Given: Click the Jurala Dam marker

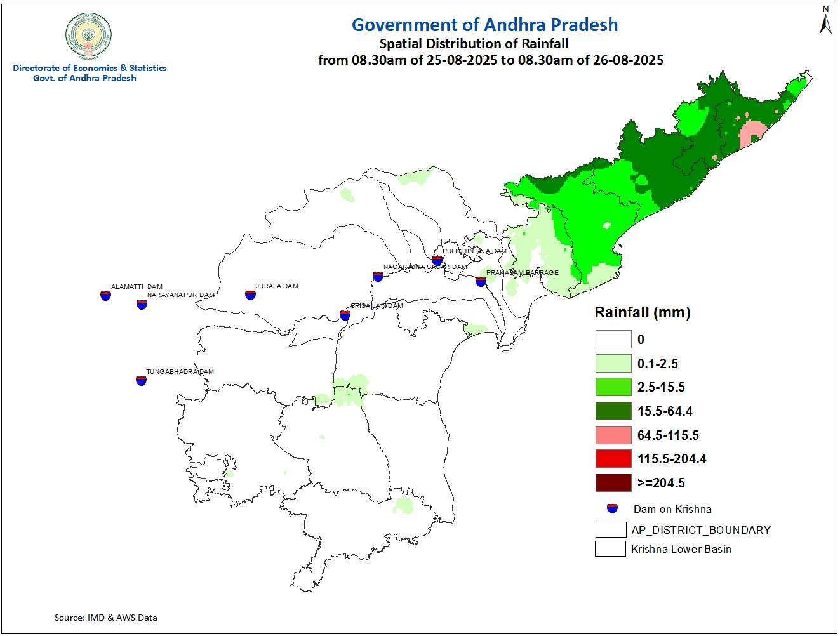Looking at the screenshot, I should point(250,295).
